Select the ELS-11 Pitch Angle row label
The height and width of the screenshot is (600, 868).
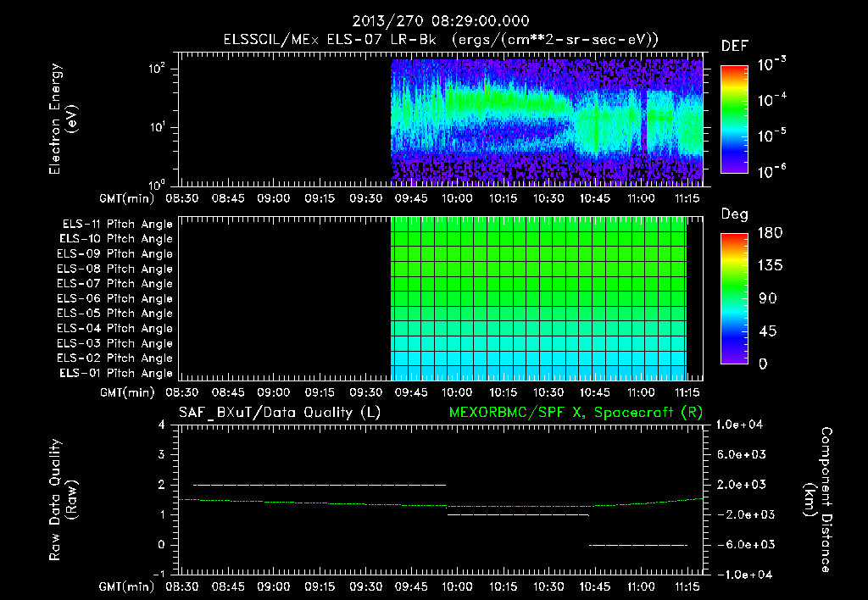pos(117,225)
